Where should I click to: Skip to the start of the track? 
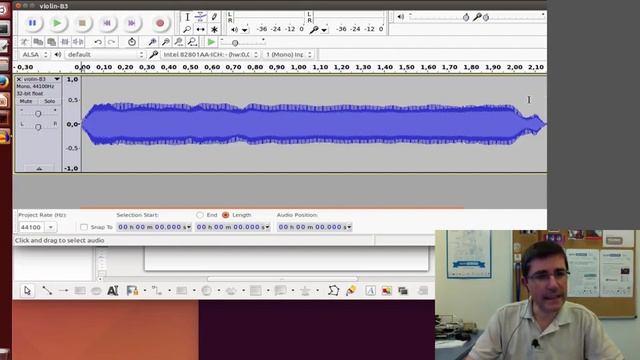coord(107,23)
